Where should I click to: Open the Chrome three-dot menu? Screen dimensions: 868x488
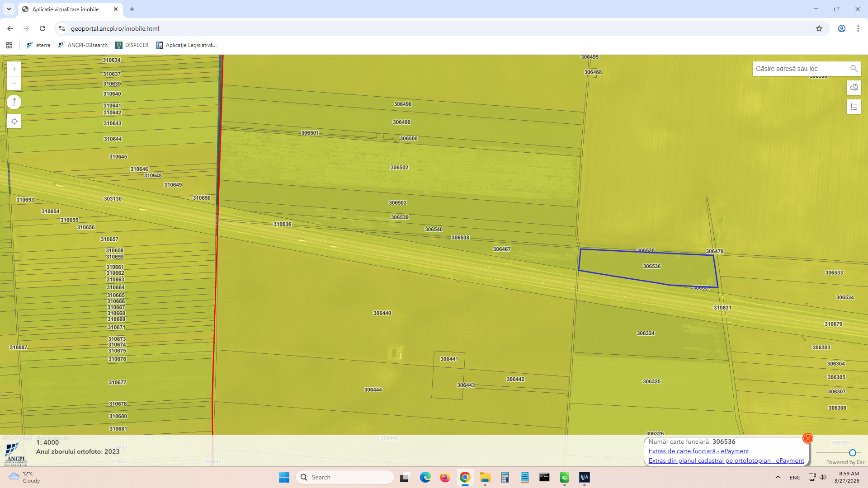(858, 28)
